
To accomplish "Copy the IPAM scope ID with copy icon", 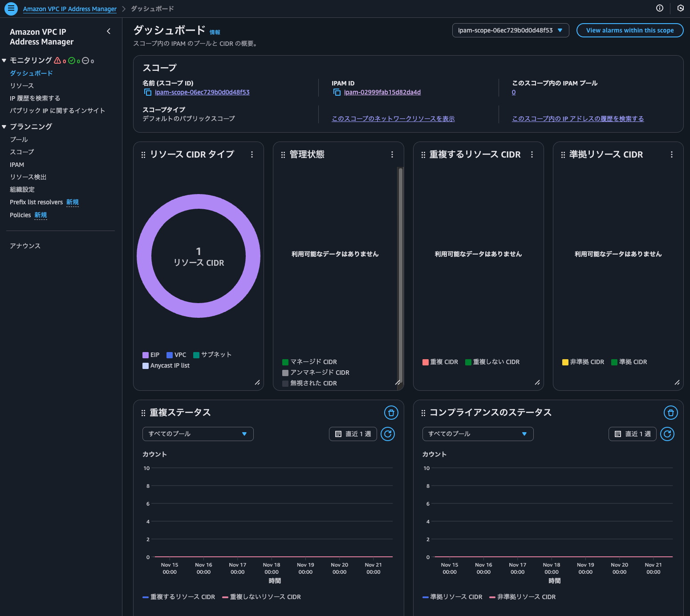I will point(147,92).
